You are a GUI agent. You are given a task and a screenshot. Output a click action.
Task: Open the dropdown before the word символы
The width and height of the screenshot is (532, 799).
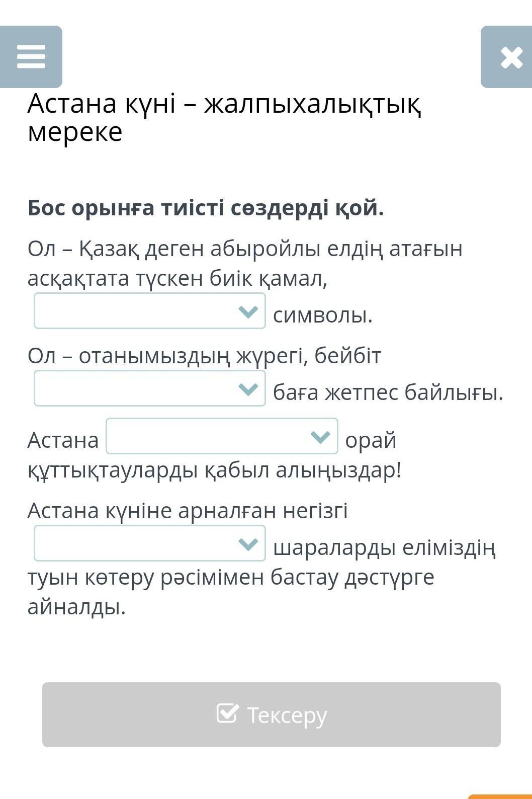point(150,311)
